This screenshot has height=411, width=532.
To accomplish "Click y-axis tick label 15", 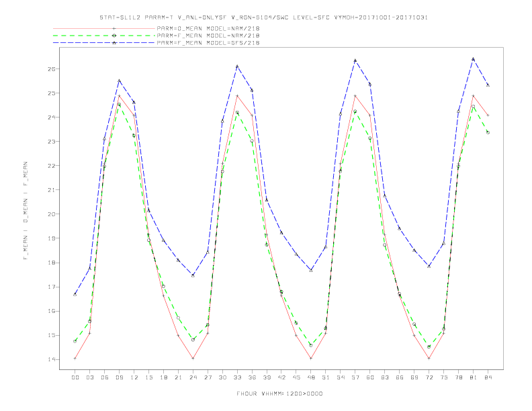I will [51, 335].
